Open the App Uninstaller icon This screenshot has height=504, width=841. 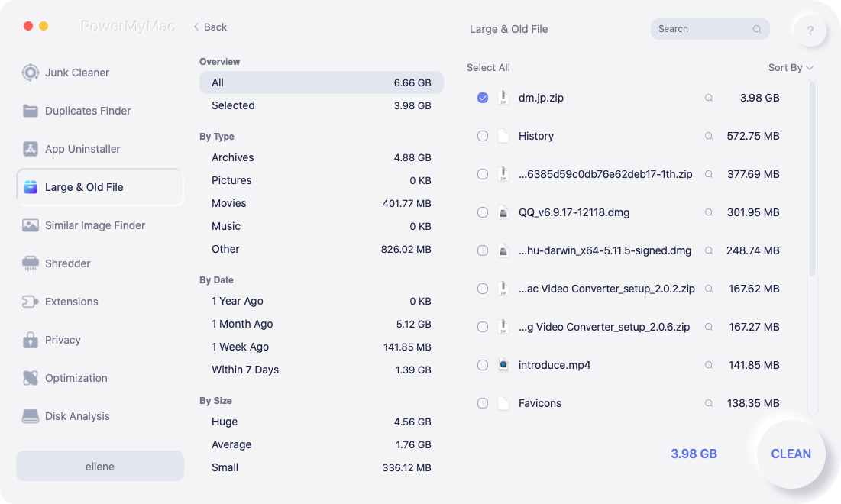(31, 148)
